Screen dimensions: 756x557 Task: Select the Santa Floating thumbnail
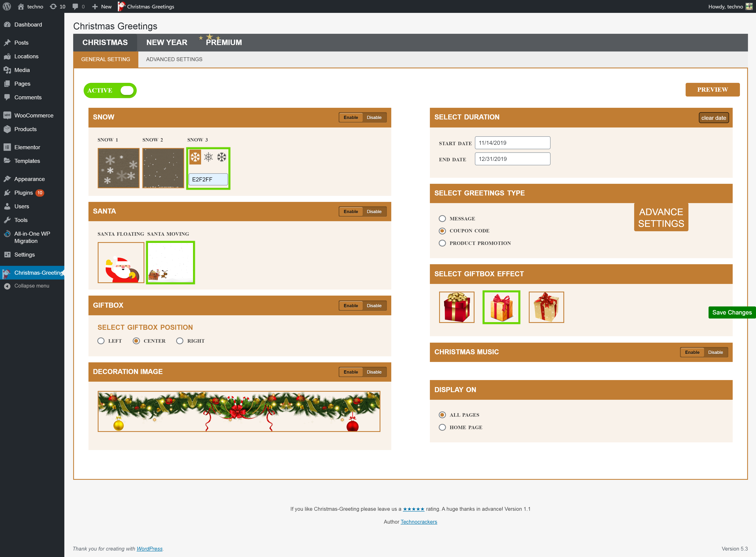point(121,263)
